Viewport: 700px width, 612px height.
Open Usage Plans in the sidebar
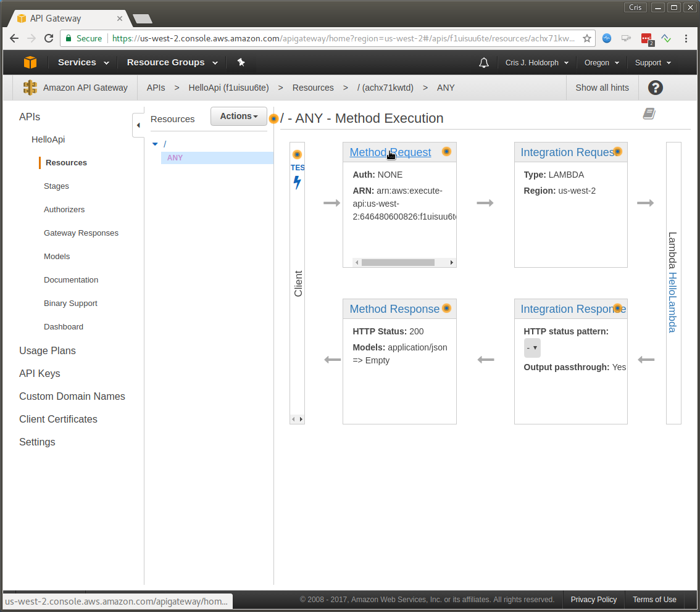tap(48, 350)
